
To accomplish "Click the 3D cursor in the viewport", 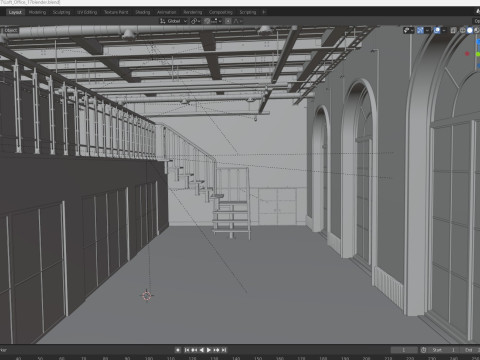I will coord(147,296).
